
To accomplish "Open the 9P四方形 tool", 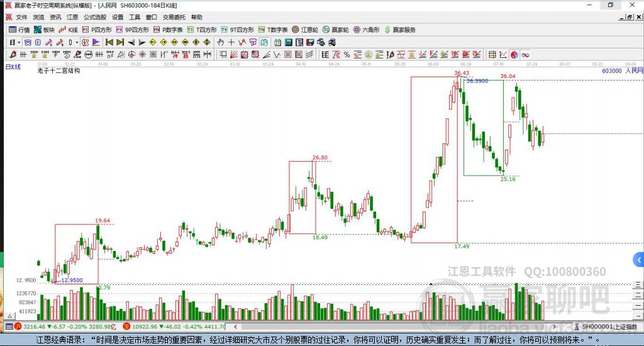I will coord(132,30).
